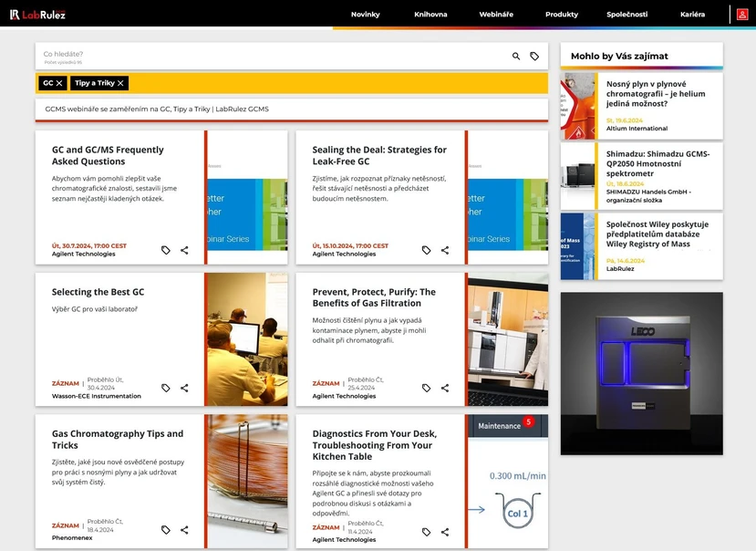Click tag icon on Prevent, Protect, Purify card
Screen dimensions: 756x551
tap(426, 388)
